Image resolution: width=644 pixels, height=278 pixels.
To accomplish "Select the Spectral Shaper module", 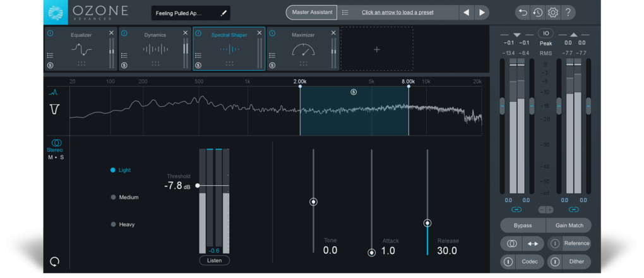I will coord(229,49).
